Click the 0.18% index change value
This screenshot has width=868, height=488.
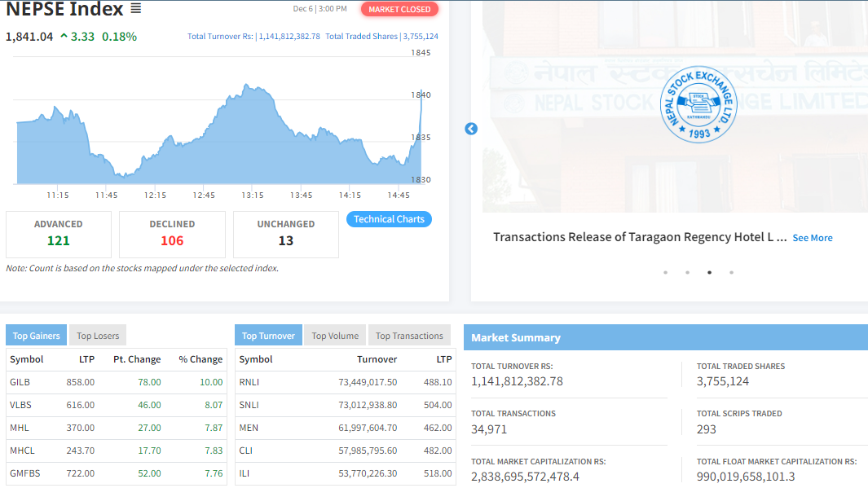pyautogui.click(x=119, y=37)
